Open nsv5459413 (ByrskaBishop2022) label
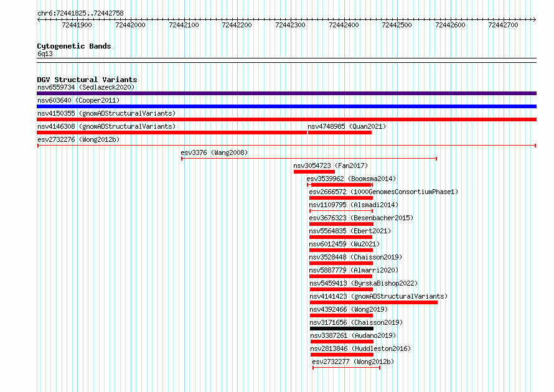The image size is (554, 392). coord(364,283)
